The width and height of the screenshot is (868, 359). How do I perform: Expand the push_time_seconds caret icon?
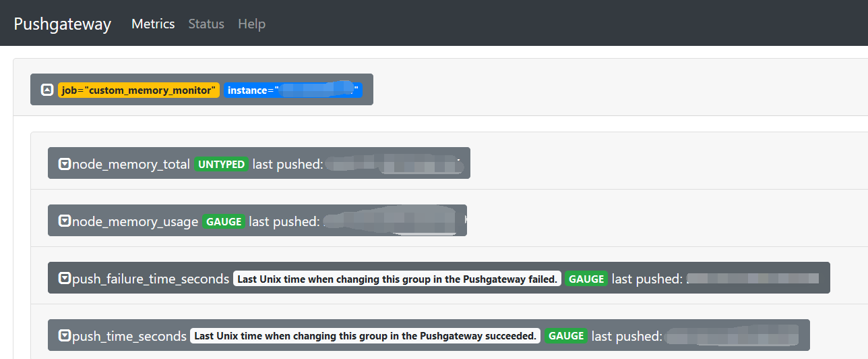click(x=65, y=335)
